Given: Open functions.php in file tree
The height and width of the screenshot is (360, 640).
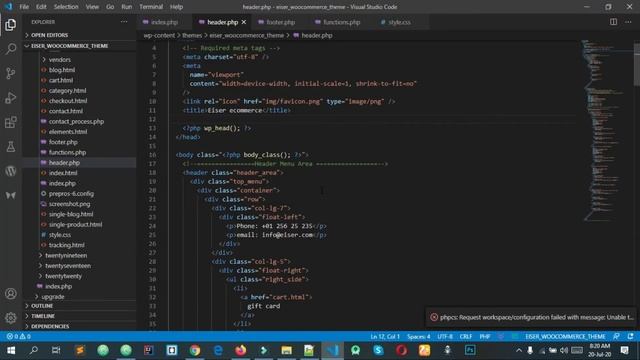Looking at the screenshot, I should (67, 152).
